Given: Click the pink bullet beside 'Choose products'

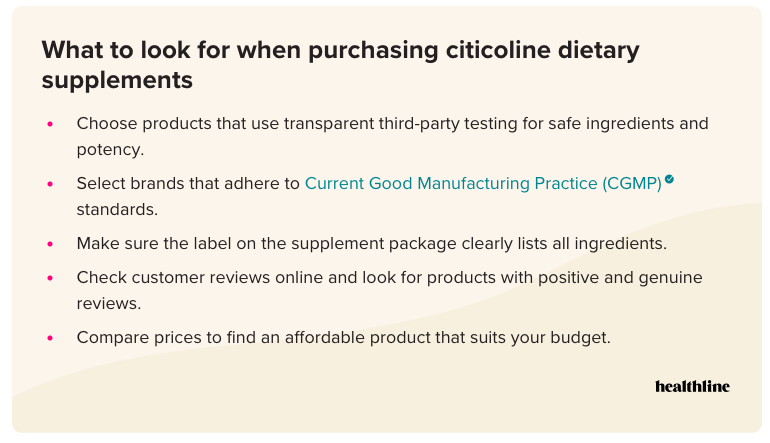Looking at the screenshot, I should click(x=50, y=124).
